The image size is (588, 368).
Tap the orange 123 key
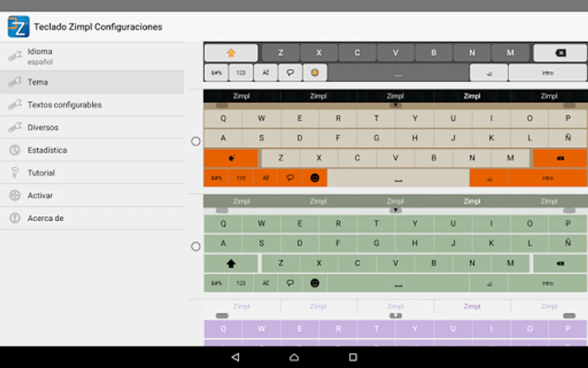click(241, 178)
